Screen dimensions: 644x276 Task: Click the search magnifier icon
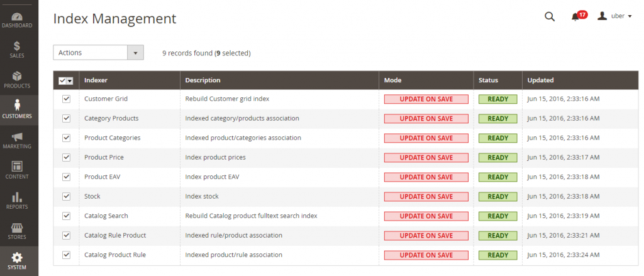[550, 16]
